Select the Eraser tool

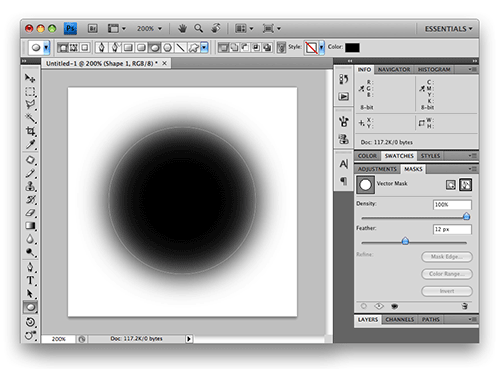(x=30, y=213)
